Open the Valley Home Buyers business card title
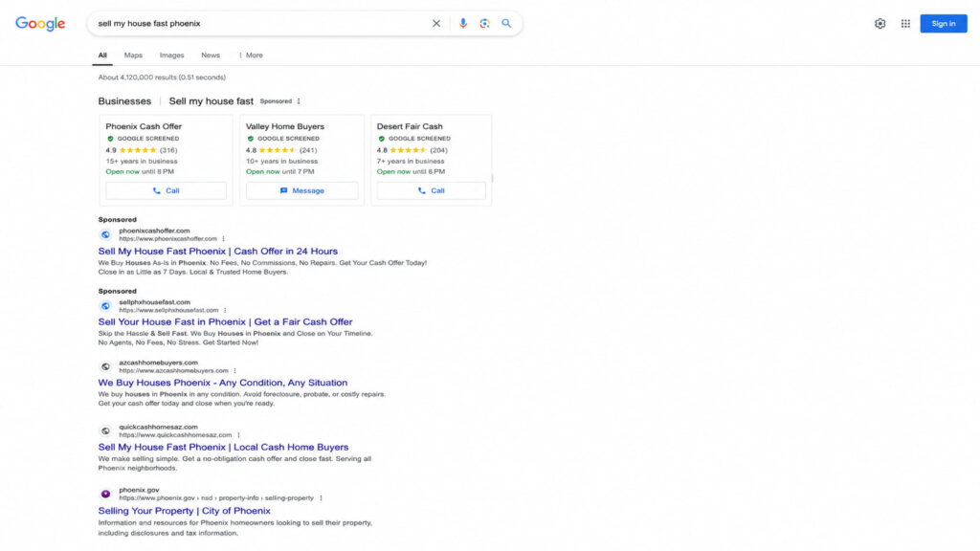Image resolution: width=980 pixels, height=551 pixels. point(284,126)
